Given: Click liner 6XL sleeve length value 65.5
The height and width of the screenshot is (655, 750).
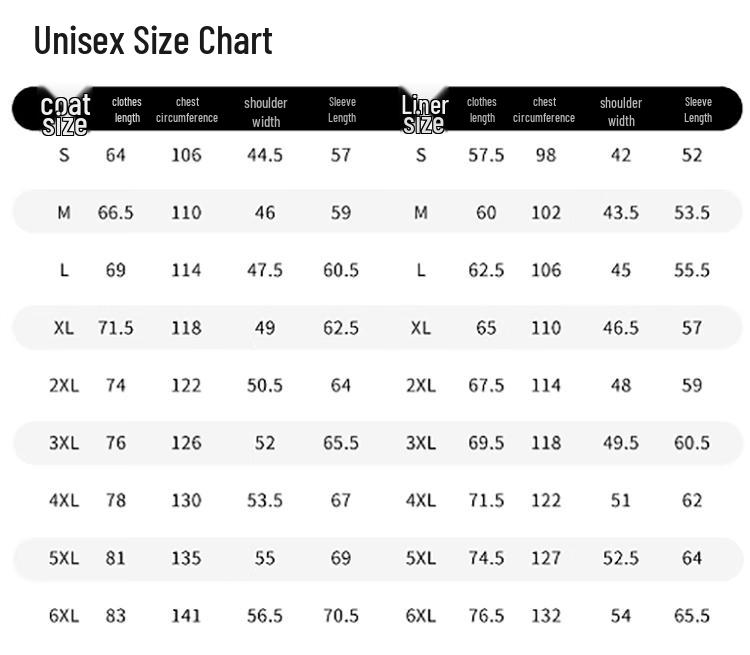Looking at the screenshot, I should coord(692,616).
